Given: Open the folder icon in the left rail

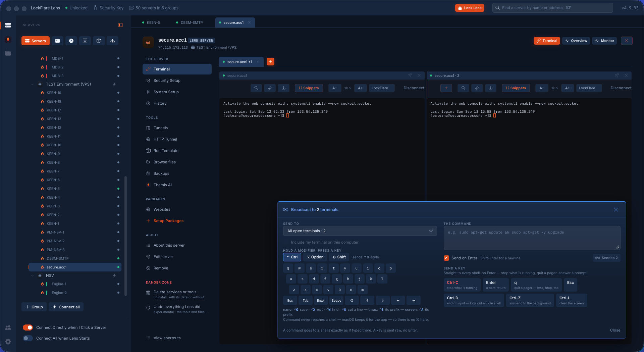Looking at the screenshot, I should 8,53.
